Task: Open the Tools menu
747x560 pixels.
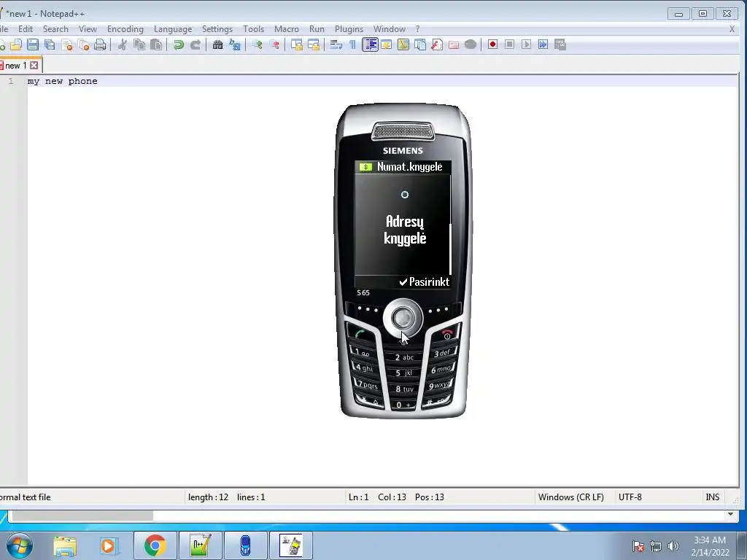Action: point(253,29)
